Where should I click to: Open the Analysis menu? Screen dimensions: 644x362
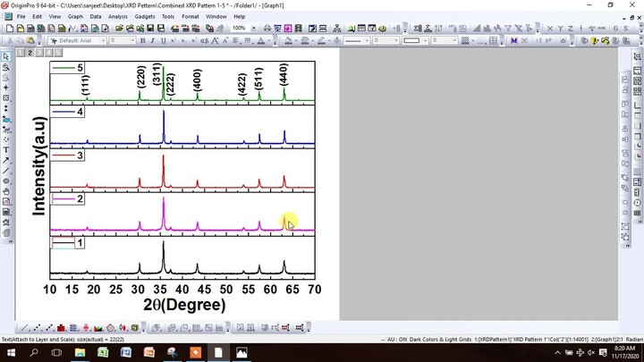pos(118,16)
